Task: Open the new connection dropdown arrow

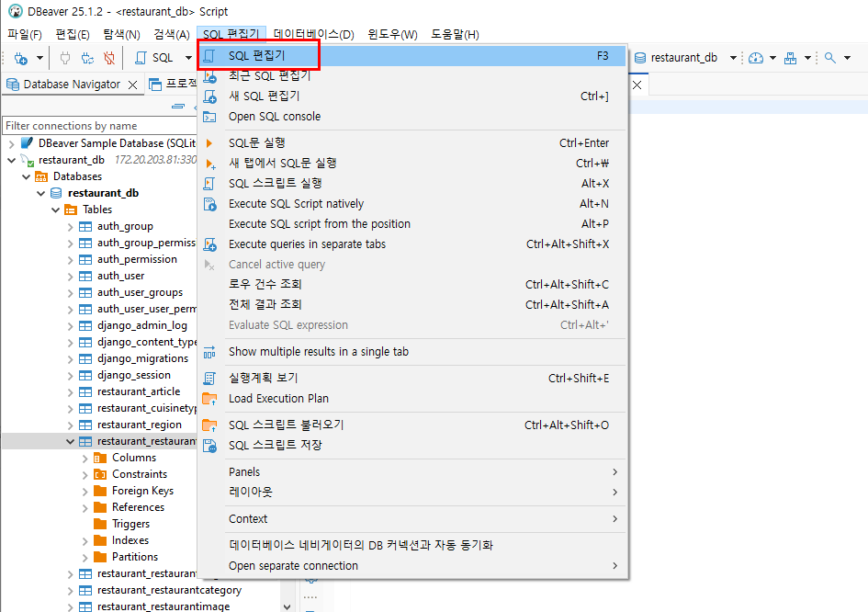Action: (x=39, y=58)
